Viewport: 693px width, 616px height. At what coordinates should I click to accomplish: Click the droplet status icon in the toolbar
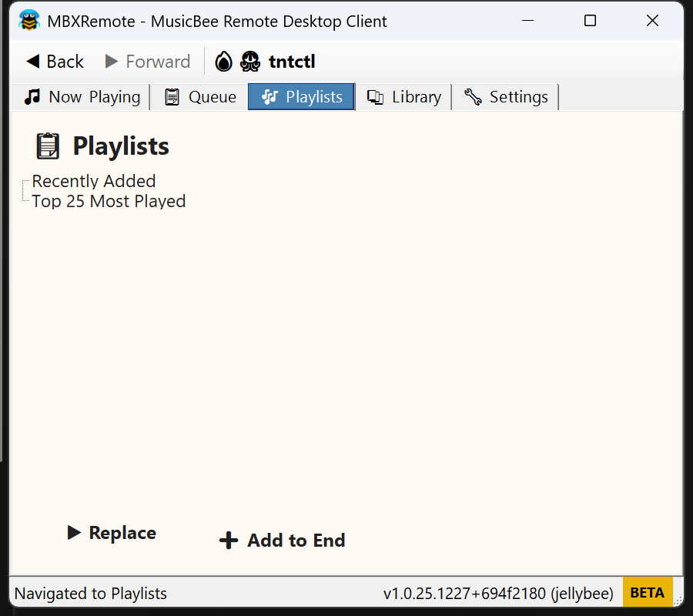(223, 62)
